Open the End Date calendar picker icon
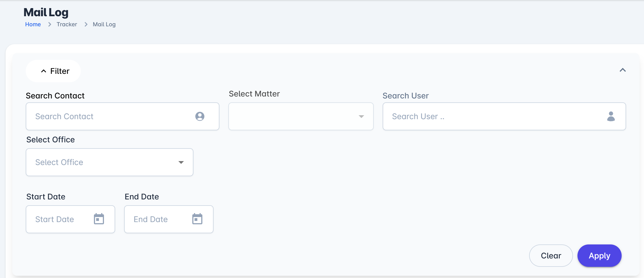Viewport: 644px width, 278px height. (x=197, y=219)
